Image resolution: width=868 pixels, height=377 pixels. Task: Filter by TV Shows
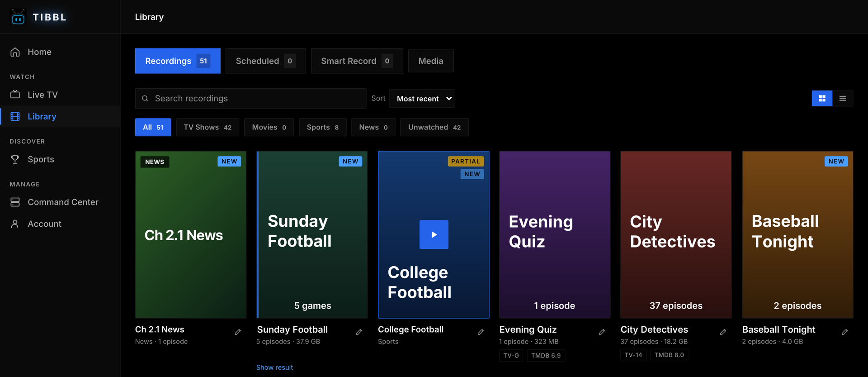point(208,127)
